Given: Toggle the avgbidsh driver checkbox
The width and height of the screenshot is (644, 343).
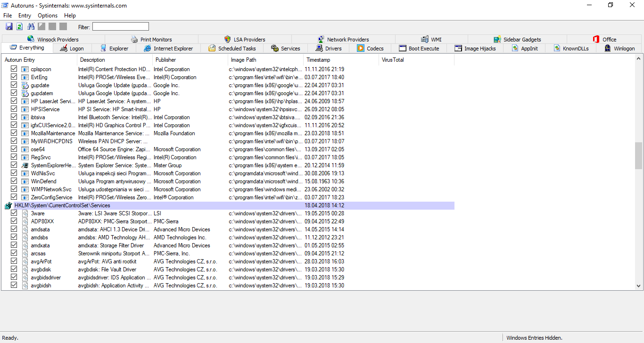Looking at the screenshot, I should [14, 286].
